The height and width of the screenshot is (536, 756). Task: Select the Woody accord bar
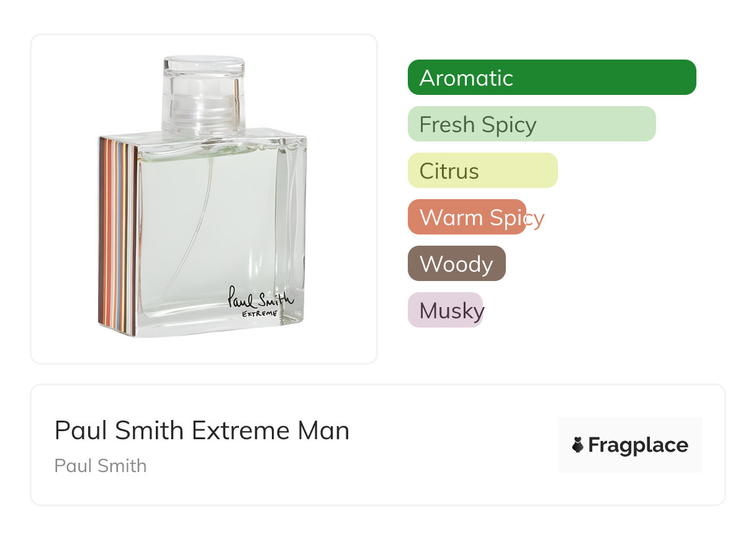[x=456, y=264]
